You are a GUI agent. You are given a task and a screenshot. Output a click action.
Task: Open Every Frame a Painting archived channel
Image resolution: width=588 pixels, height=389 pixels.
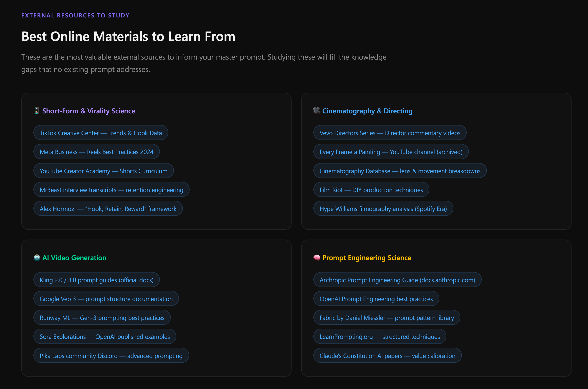pyautogui.click(x=391, y=152)
